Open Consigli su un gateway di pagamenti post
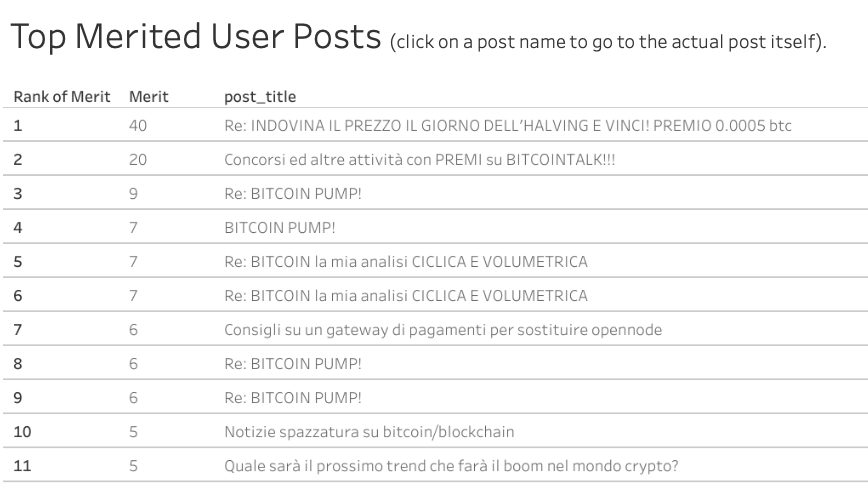The image size is (868, 484). (x=443, y=330)
